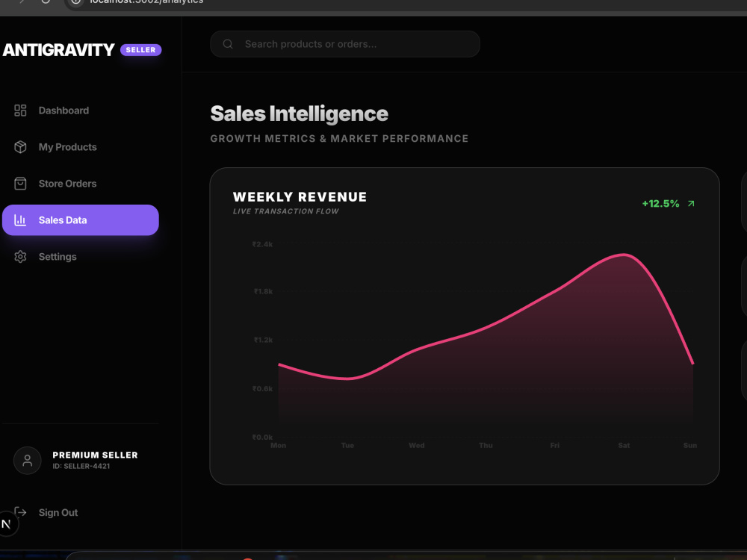Click the Store Orders bag icon

[20, 184]
